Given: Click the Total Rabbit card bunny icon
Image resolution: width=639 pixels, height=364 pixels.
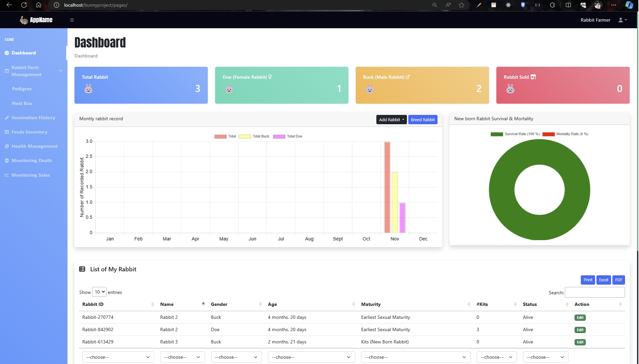Looking at the screenshot, I should (88, 89).
